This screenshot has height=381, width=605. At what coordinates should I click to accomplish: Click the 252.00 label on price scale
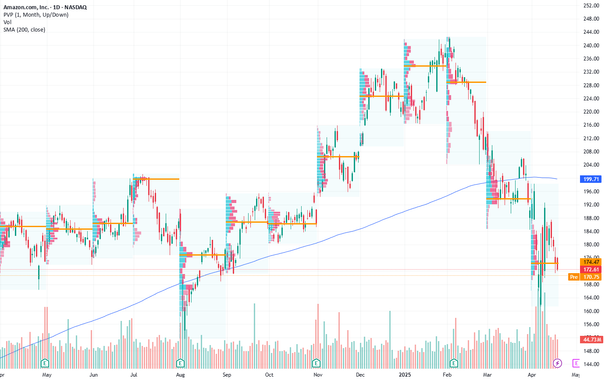591,5
